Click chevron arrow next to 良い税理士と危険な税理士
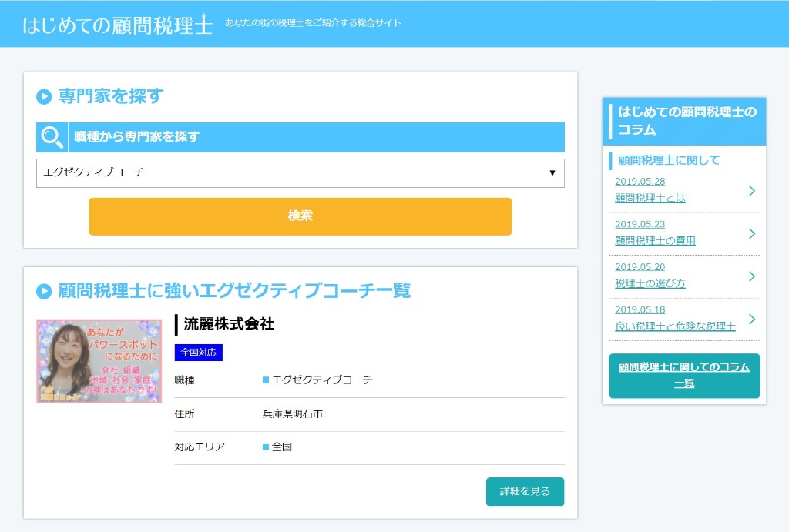 click(751, 320)
